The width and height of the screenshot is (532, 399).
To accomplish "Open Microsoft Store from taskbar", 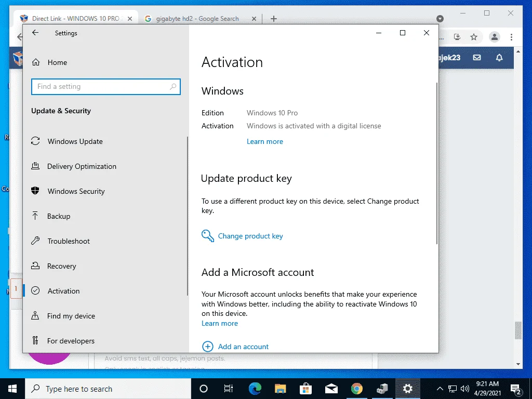I will (305, 389).
